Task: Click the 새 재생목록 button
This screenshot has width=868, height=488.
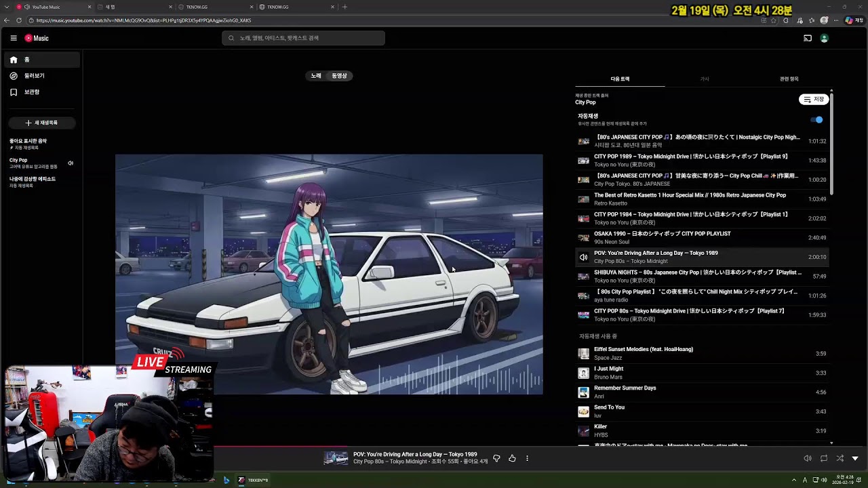Action: tap(42, 123)
